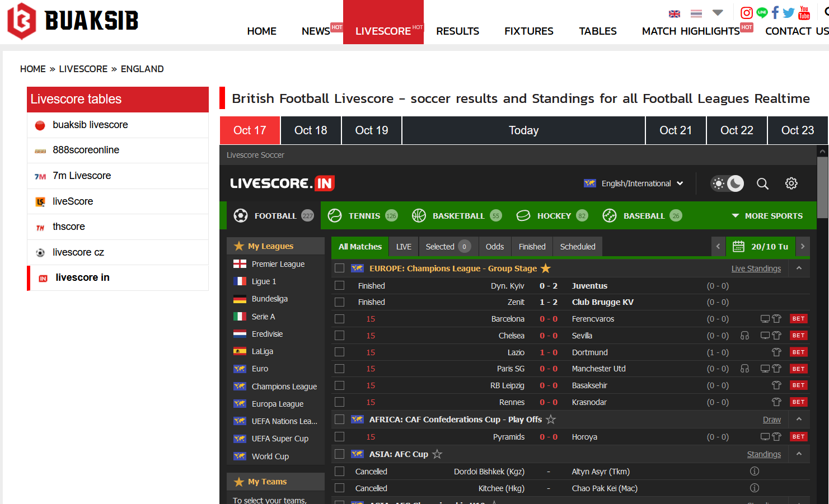Open audio commentary for Paris SG match
Screen dimensions: 829x504
tap(744, 369)
